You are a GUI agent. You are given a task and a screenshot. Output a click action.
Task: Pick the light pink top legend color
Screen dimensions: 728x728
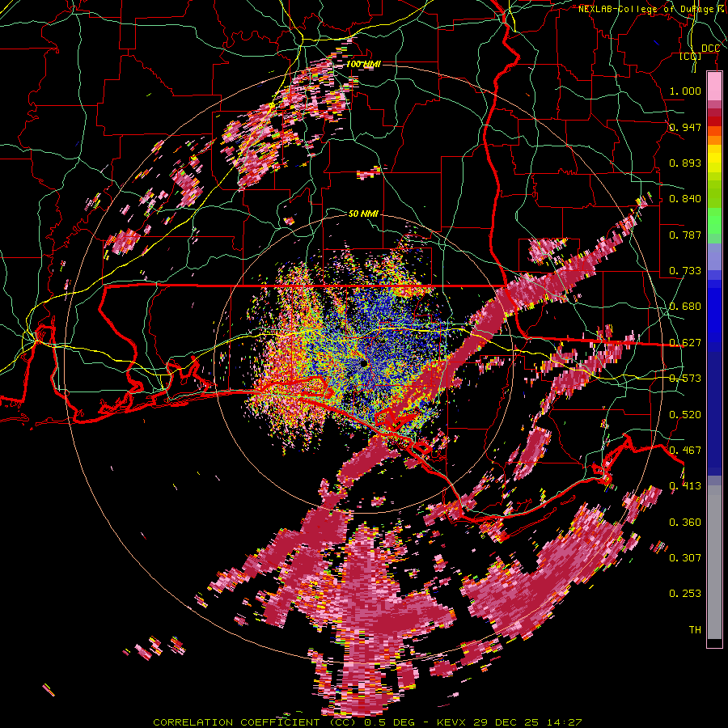point(714,87)
